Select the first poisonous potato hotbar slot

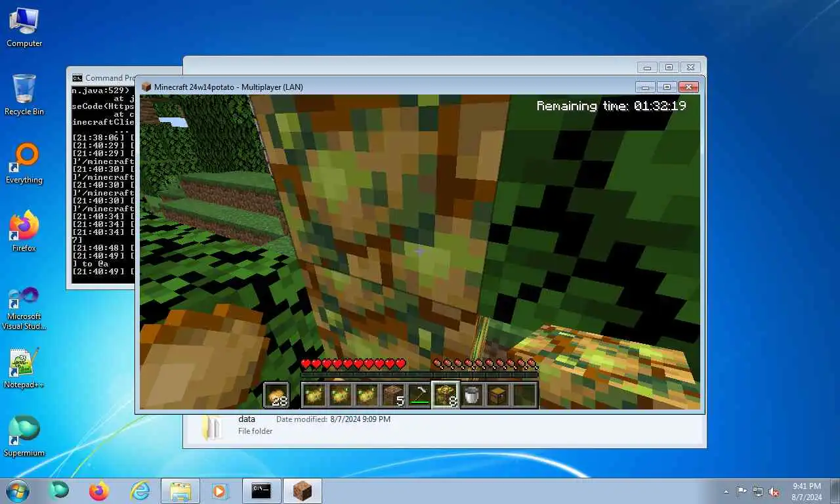pyautogui.click(x=314, y=395)
